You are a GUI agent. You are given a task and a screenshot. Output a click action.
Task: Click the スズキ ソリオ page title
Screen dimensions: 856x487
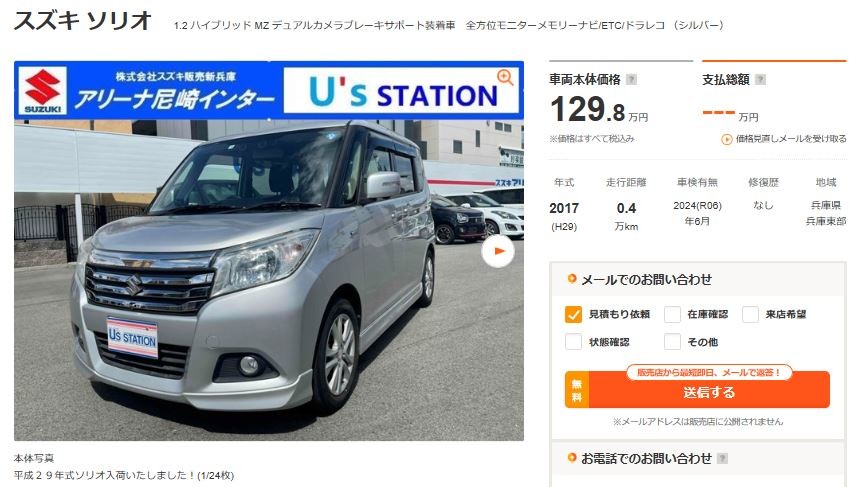coord(82,20)
